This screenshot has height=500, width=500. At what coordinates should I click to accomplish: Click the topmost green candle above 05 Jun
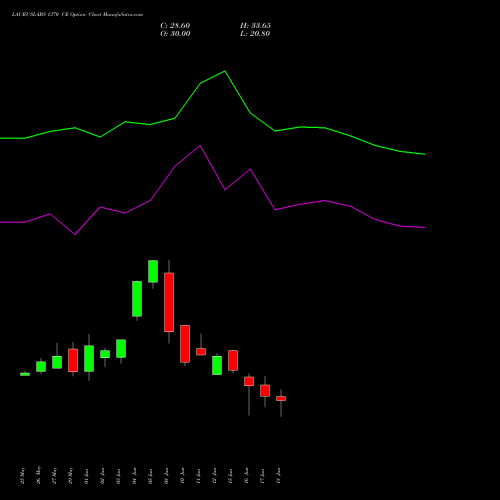153,271
